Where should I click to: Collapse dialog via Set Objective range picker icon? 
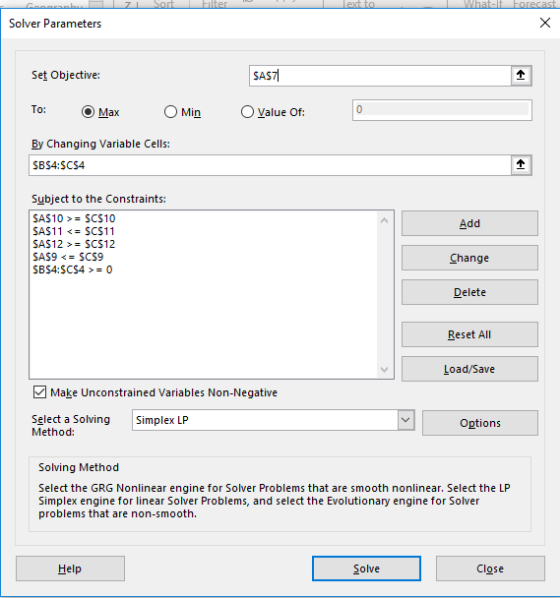coord(521,76)
